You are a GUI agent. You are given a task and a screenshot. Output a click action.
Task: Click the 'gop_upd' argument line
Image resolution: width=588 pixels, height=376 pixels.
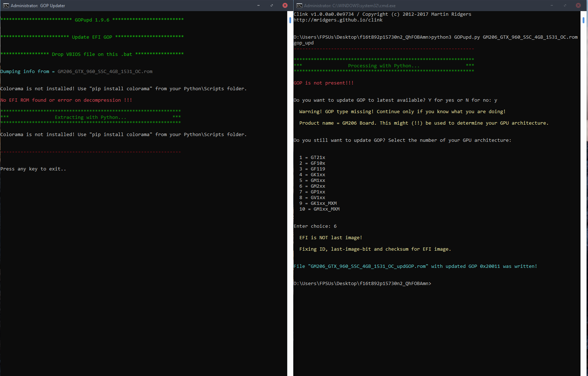(304, 43)
